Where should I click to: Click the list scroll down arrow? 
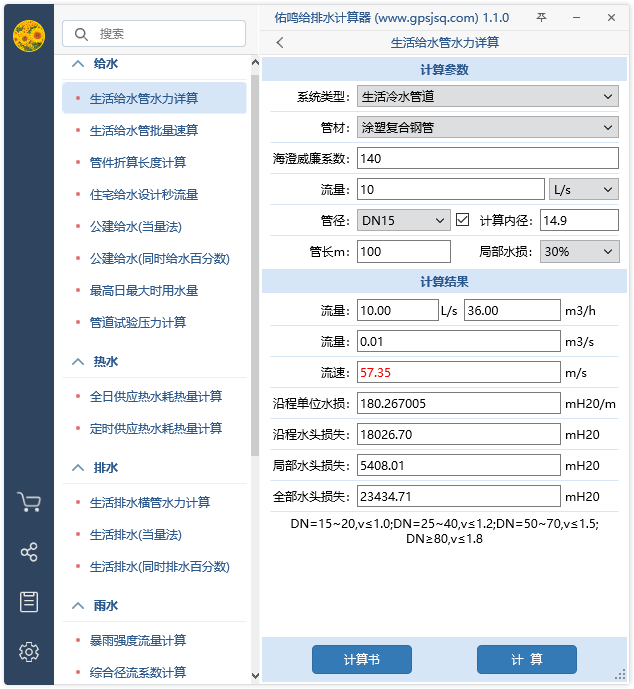coord(255,675)
